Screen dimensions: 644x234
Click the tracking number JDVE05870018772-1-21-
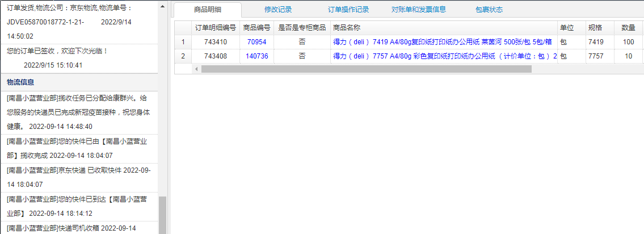pyautogui.click(x=45, y=22)
